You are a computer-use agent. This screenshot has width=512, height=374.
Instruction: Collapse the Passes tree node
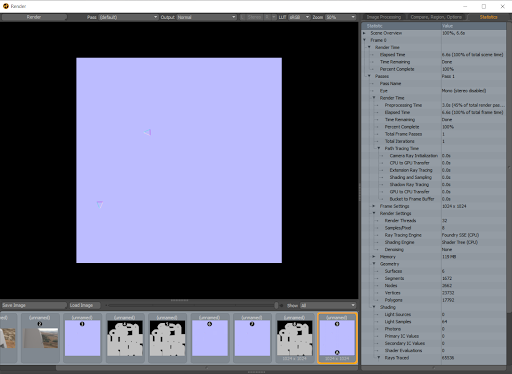click(x=369, y=76)
